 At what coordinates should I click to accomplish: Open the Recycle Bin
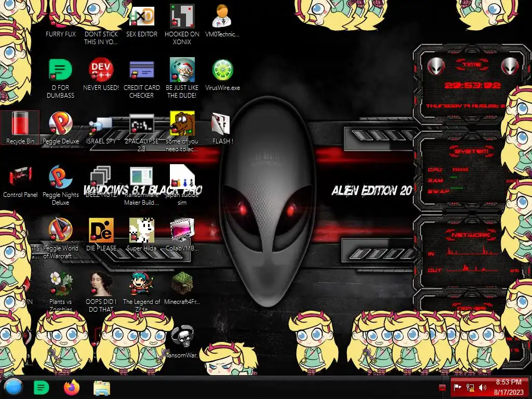tap(20, 127)
